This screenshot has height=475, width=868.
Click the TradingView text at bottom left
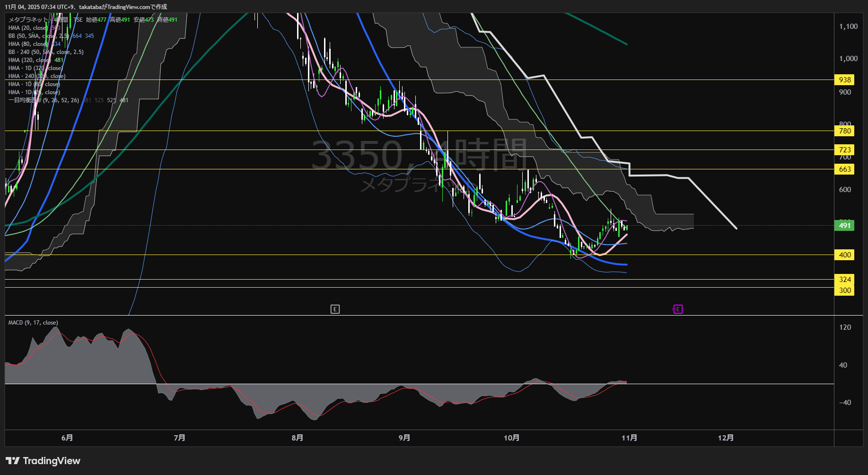[x=52, y=461]
